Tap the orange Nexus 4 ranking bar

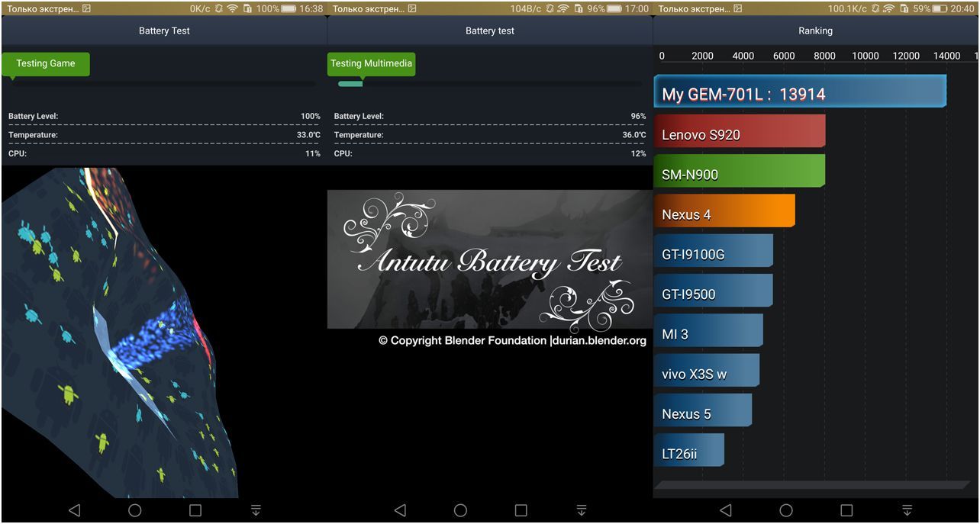[724, 213]
